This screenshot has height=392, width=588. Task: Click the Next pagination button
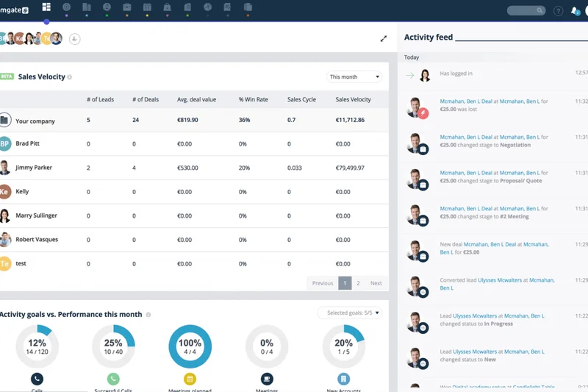[x=376, y=283]
